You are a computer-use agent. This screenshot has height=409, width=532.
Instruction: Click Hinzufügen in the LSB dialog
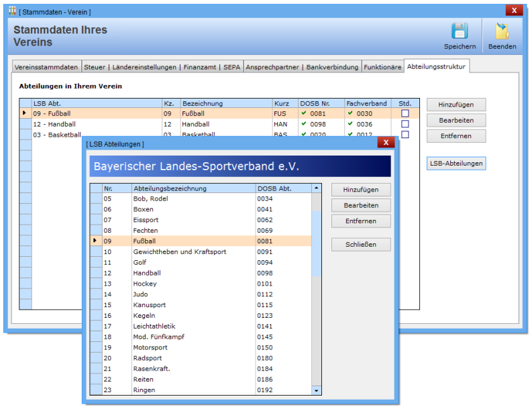(361, 190)
